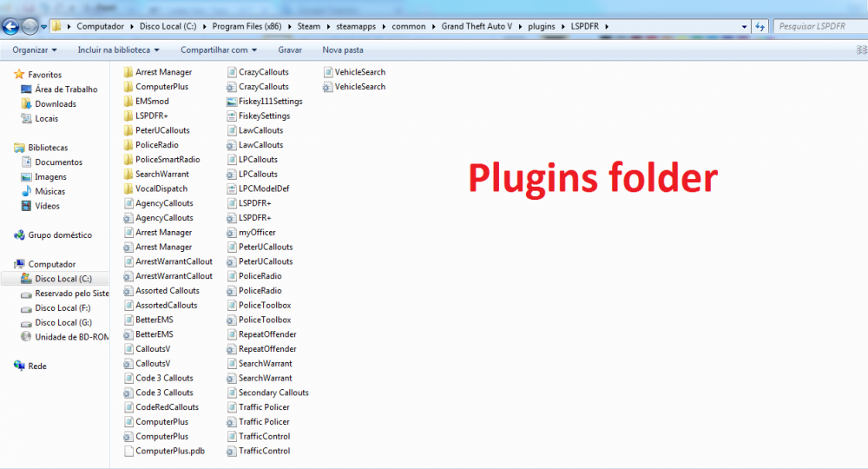
Task: Open the Músicas music note icon
Action: tap(26, 191)
